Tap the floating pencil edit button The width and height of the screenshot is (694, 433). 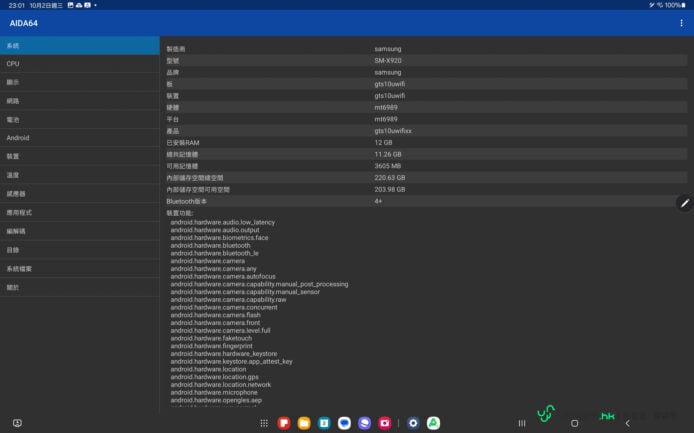684,203
